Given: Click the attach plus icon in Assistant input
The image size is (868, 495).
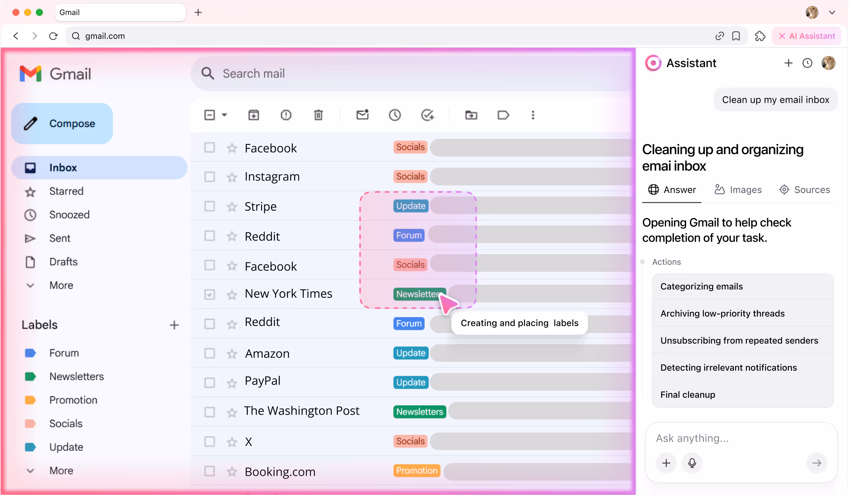Looking at the screenshot, I should coord(666,463).
